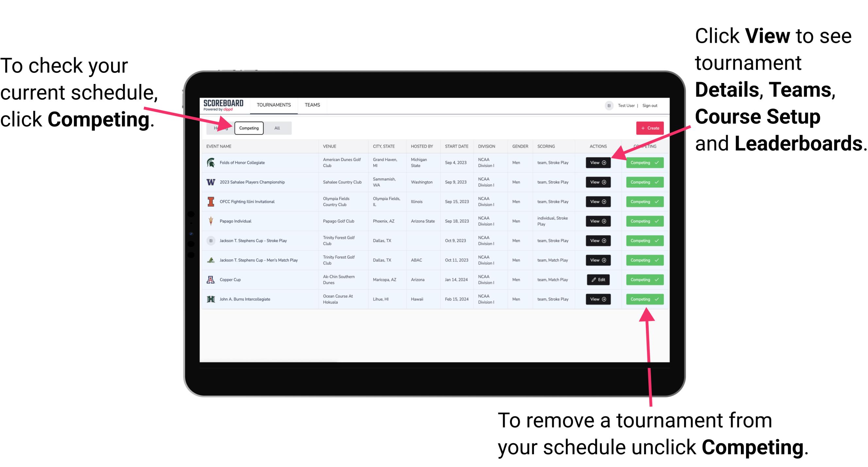
Task: Click the View icon for Folds of Honor Collegiate
Action: (x=597, y=163)
